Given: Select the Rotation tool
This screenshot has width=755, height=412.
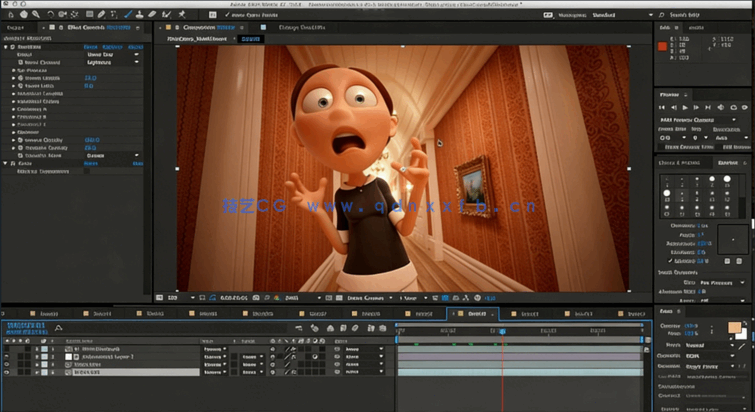Looking at the screenshot, I should click(52, 15).
